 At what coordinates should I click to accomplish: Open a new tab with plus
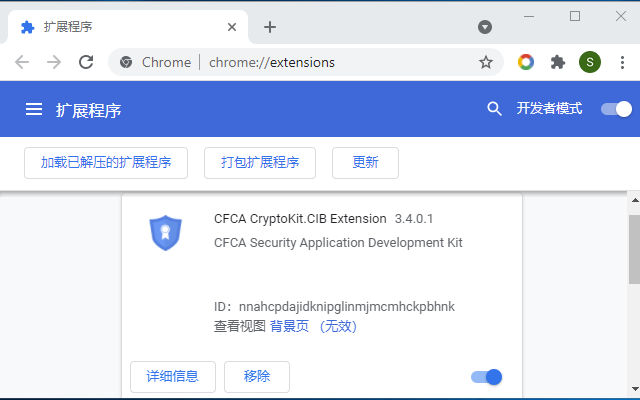(x=270, y=27)
